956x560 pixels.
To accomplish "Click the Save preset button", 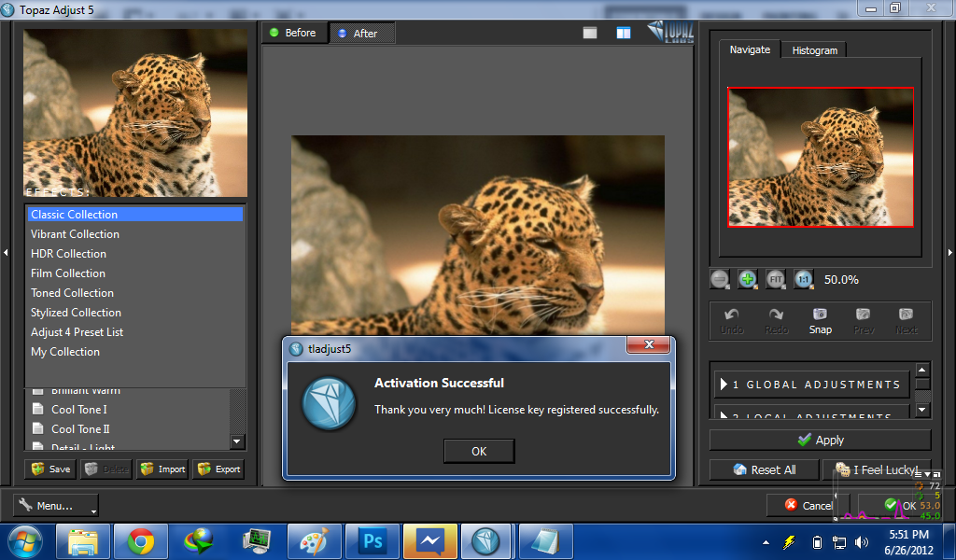I will 50,469.
